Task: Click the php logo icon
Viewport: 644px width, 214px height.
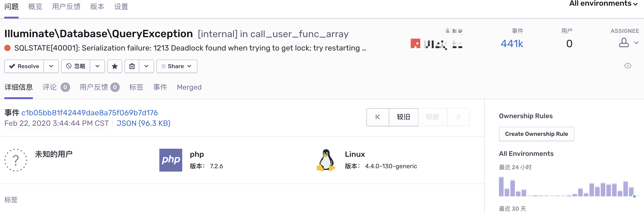Action: click(x=171, y=160)
